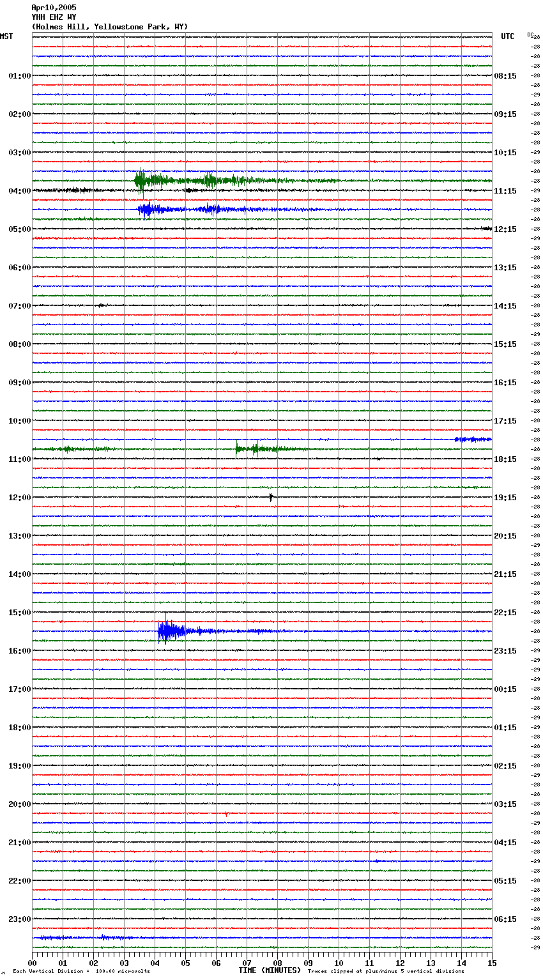Select the 02:00 MST row label
543x980 pixels.
(x=20, y=114)
